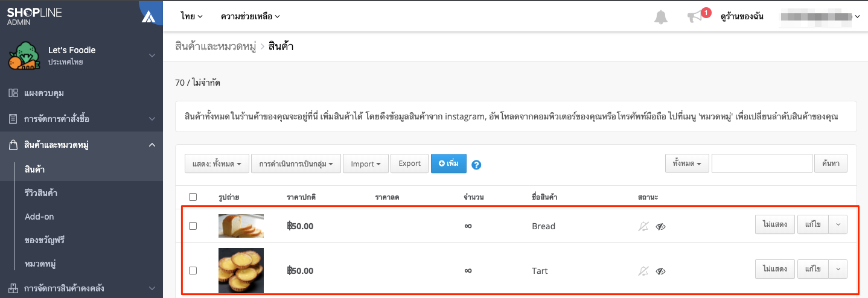Open the รีวิวสินค้า sidebar item
The image size is (868, 298).
click(41, 193)
